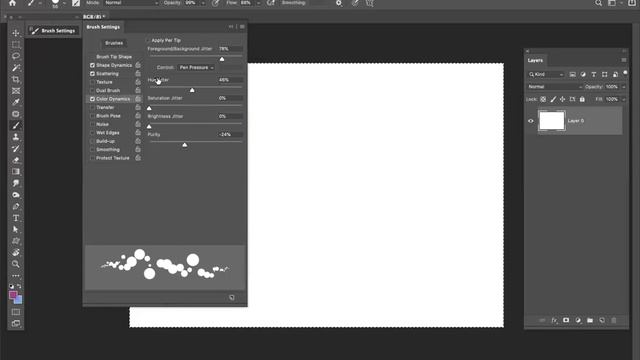Screen dimensions: 640x360
Task: Go to Home screen icon
Action: tap(12, 3)
